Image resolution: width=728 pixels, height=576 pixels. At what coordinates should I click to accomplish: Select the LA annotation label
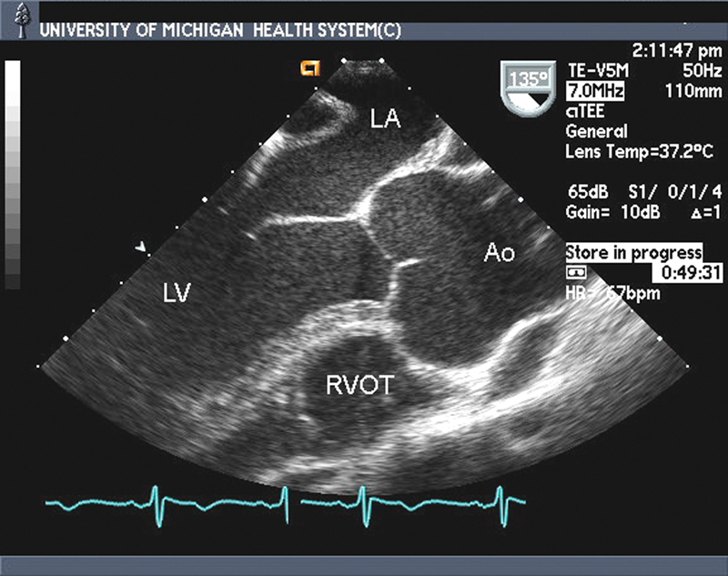(x=385, y=117)
